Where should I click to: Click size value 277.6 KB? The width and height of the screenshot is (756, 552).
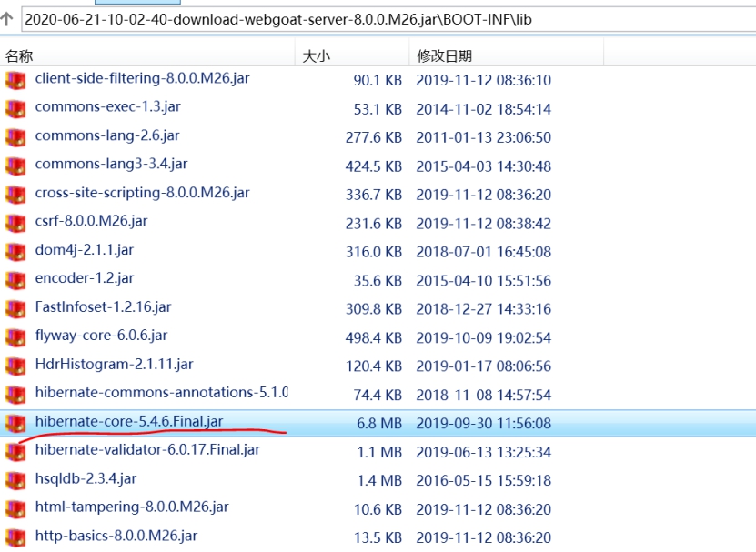tap(374, 137)
